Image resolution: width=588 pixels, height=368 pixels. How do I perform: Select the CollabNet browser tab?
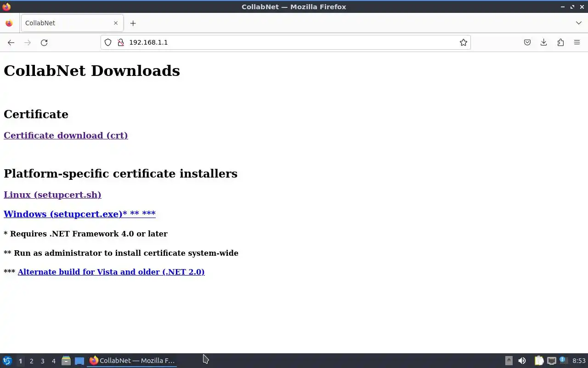tap(72, 23)
